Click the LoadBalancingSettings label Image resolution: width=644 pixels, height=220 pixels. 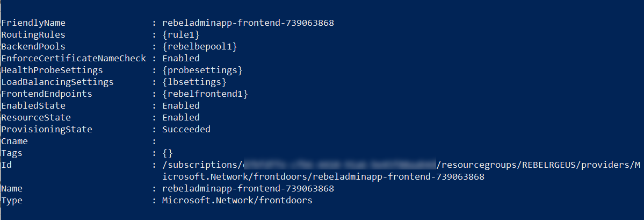click(x=57, y=82)
